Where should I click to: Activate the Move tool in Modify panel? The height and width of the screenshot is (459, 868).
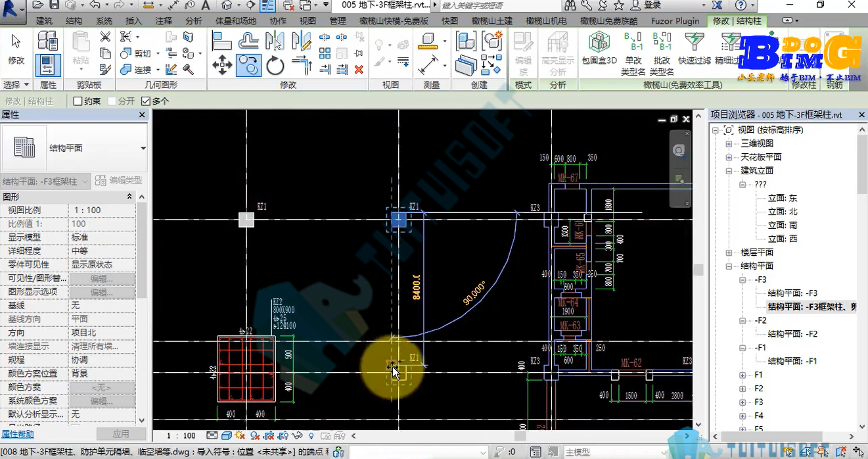[222, 65]
